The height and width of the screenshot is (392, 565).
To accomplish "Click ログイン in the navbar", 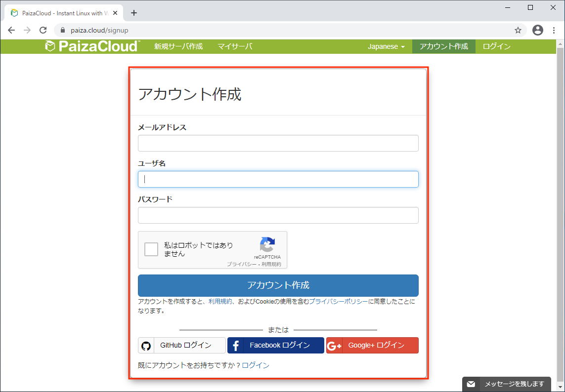I will (x=496, y=46).
